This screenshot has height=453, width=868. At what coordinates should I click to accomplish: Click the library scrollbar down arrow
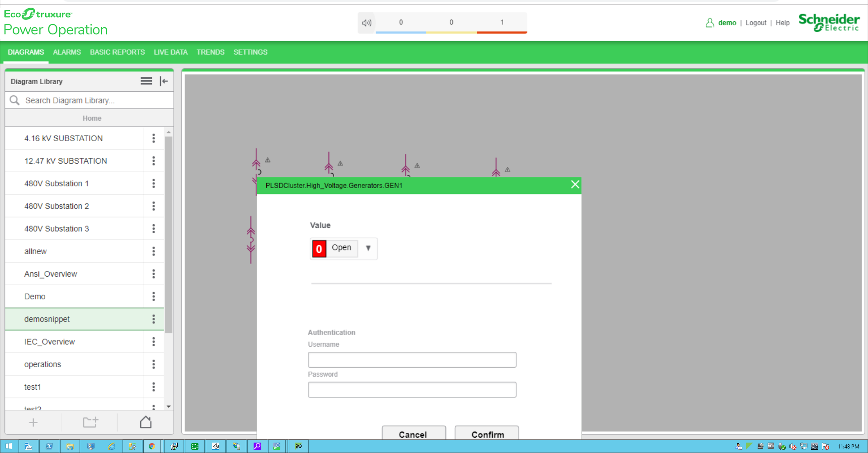click(169, 406)
